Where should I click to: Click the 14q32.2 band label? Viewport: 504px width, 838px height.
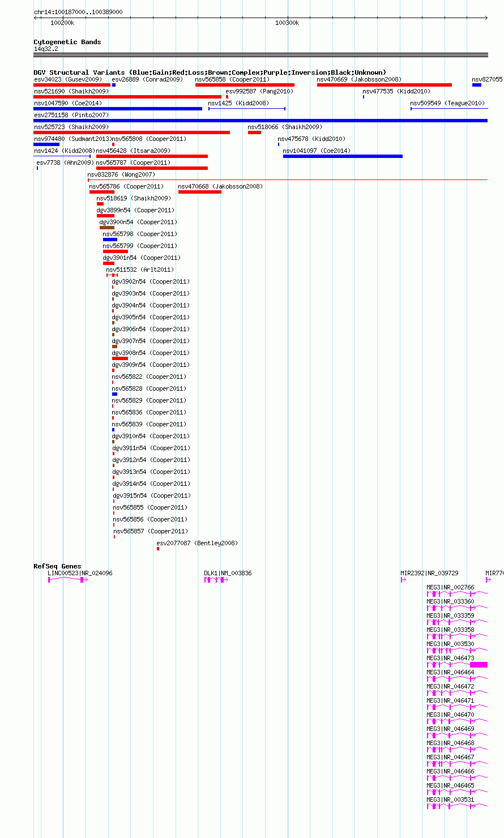click(46, 49)
